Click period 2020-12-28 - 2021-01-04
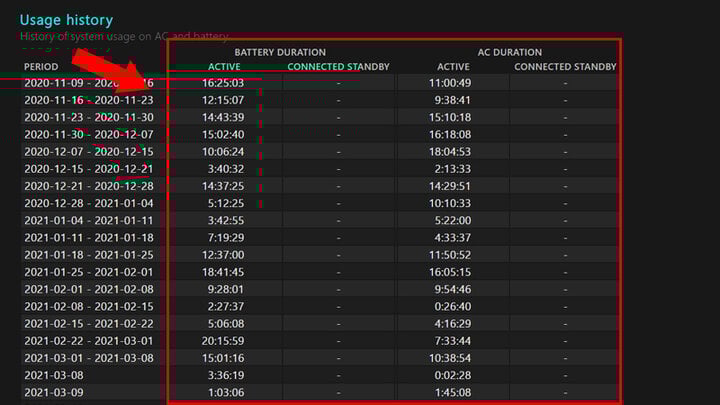 (89, 203)
